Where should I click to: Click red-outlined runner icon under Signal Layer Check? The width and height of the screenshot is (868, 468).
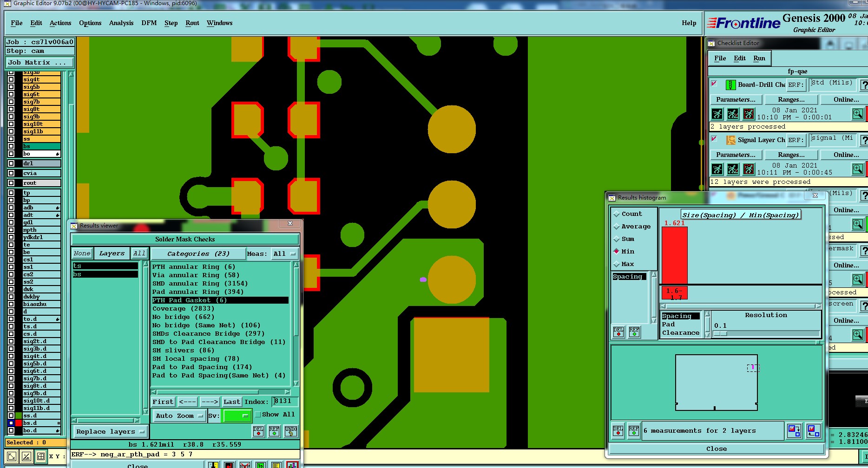[749, 169]
